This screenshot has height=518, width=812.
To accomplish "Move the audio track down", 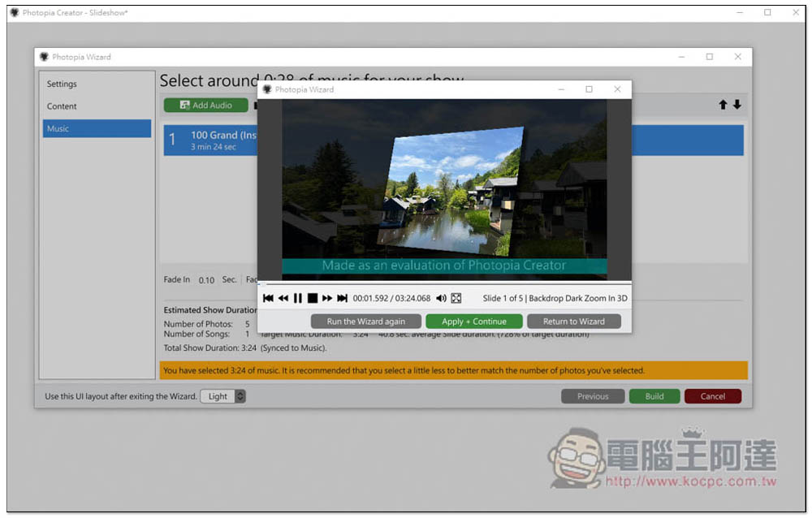I will tap(737, 105).
